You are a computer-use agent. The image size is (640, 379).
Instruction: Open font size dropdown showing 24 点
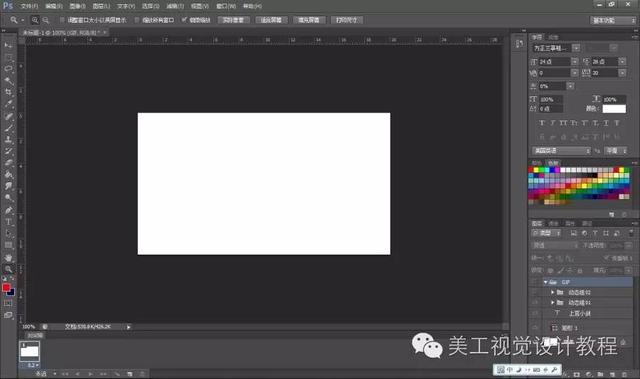point(574,62)
